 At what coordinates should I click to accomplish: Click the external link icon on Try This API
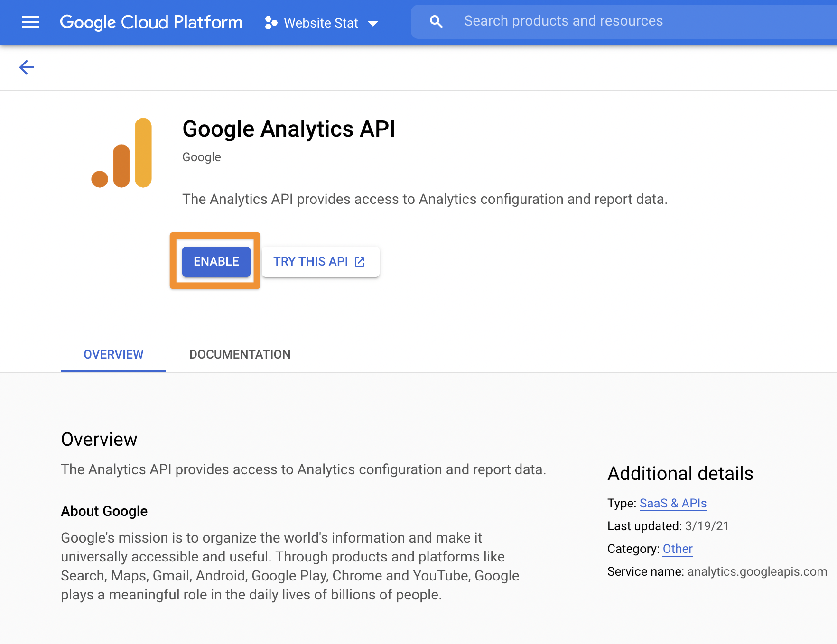coord(360,261)
